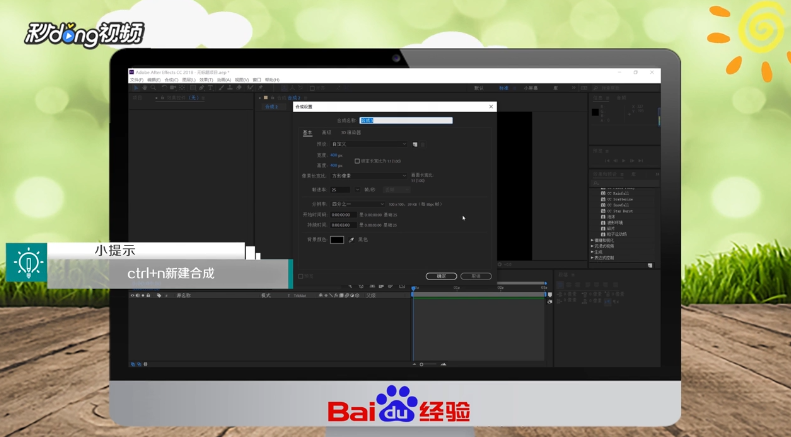Click the eyedropper beside background color
This screenshot has height=437, width=791.
(x=351, y=240)
